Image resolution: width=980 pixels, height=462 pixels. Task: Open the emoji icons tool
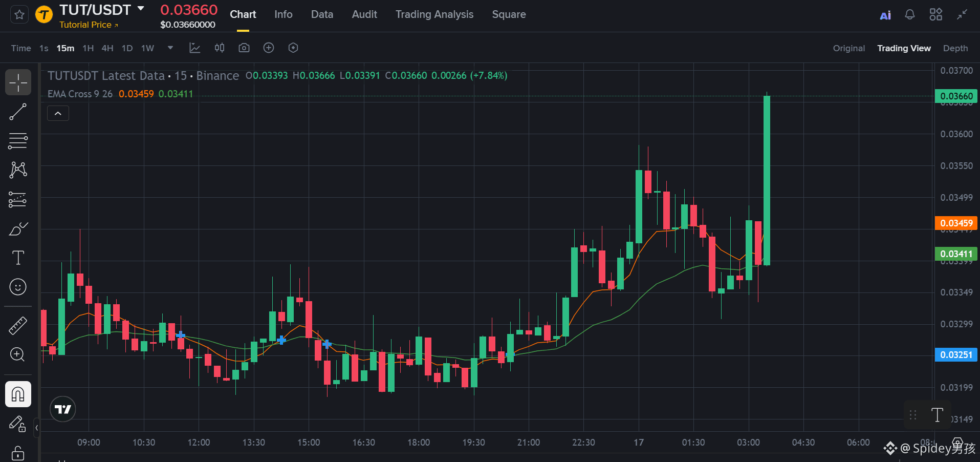pyautogui.click(x=18, y=287)
